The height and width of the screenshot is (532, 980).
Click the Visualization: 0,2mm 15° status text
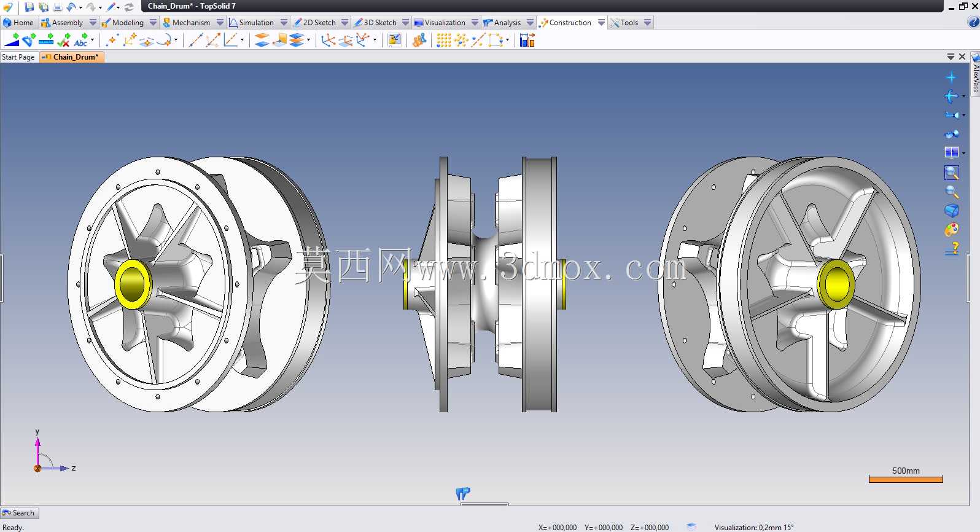pyautogui.click(x=754, y=527)
